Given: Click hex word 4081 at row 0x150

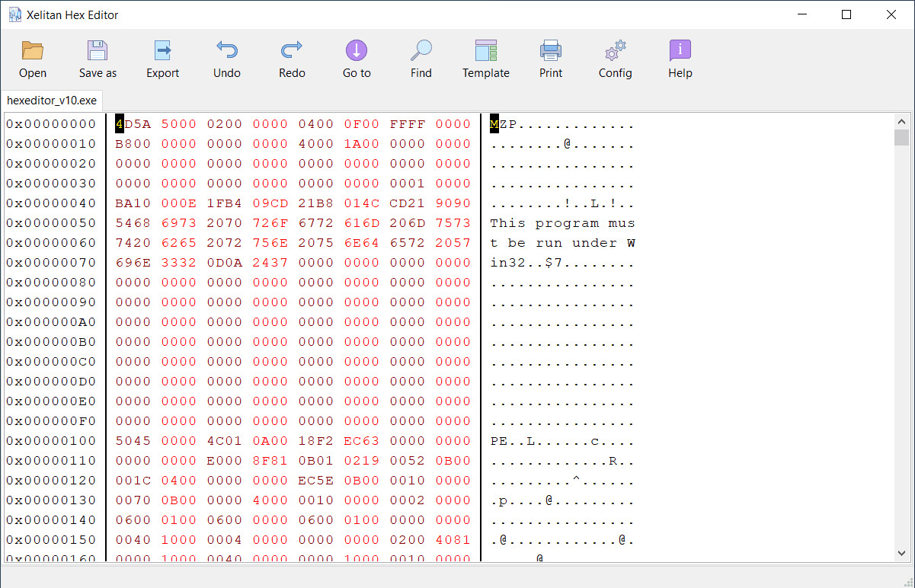Looking at the screenshot, I should tap(453, 540).
